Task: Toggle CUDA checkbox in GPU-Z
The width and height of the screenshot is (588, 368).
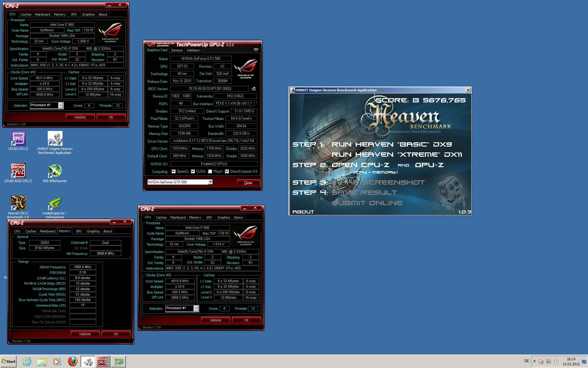Action: (193, 171)
